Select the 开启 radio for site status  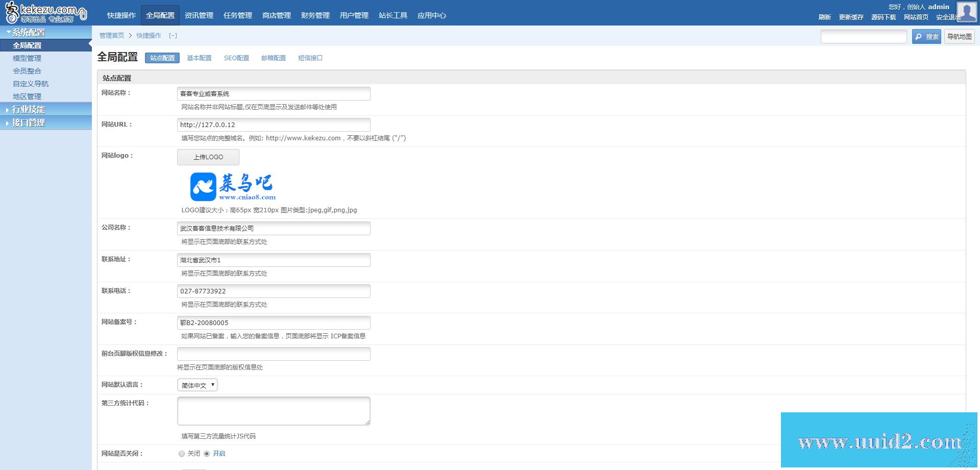pyautogui.click(x=207, y=453)
